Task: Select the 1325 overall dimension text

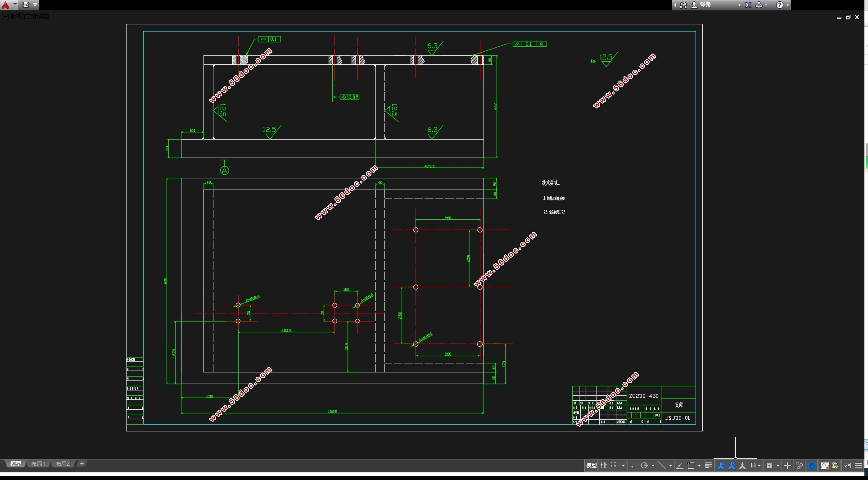Action: tap(332, 412)
